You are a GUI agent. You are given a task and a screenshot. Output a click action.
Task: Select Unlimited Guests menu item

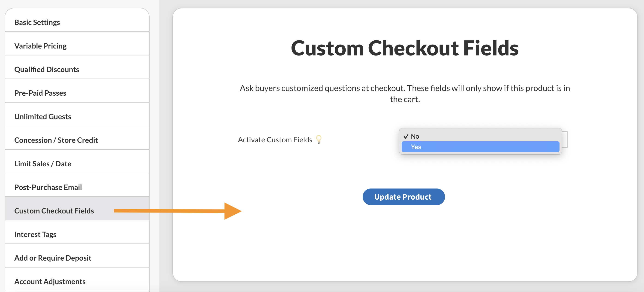(43, 116)
